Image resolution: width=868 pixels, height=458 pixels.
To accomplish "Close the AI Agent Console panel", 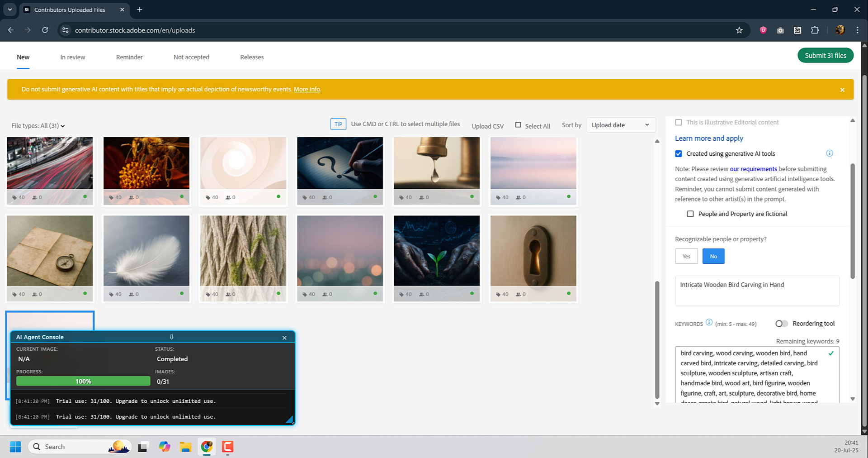I will click(x=284, y=338).
